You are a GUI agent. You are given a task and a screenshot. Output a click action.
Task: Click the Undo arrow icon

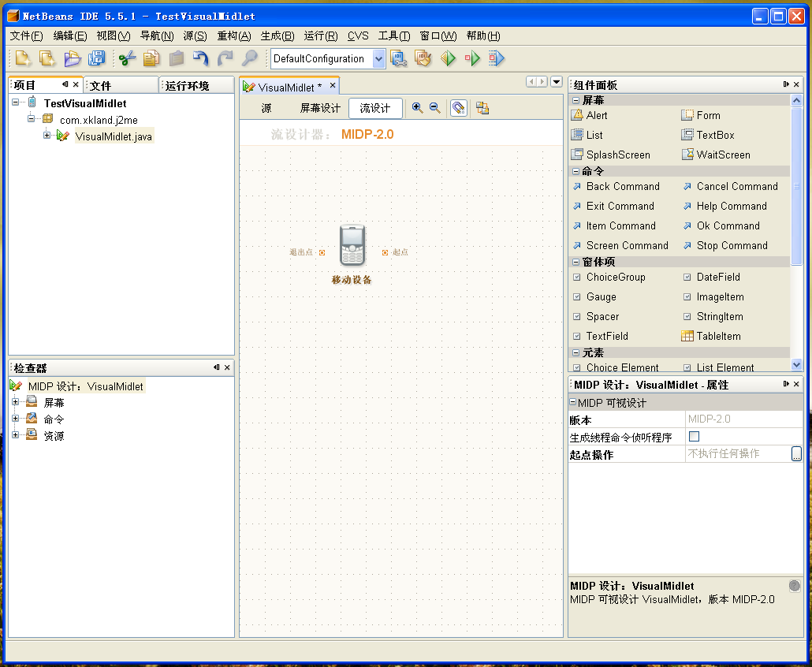(x=201, y=58)
